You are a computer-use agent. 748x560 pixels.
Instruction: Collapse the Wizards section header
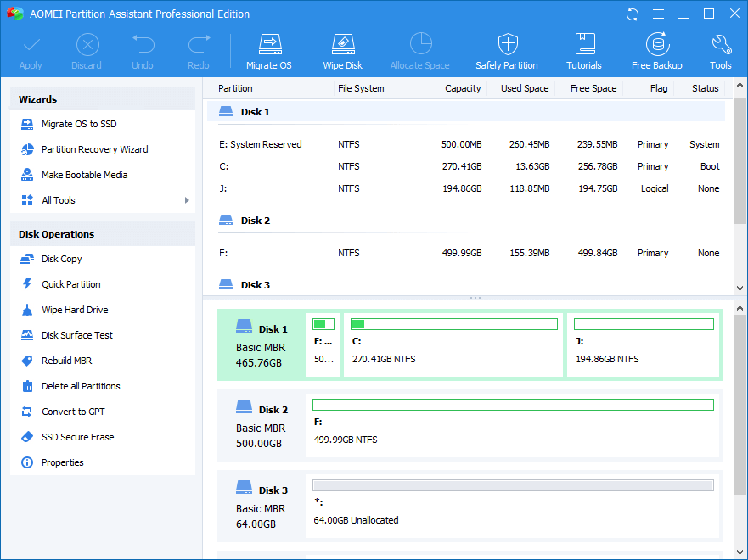coord(103,99)
